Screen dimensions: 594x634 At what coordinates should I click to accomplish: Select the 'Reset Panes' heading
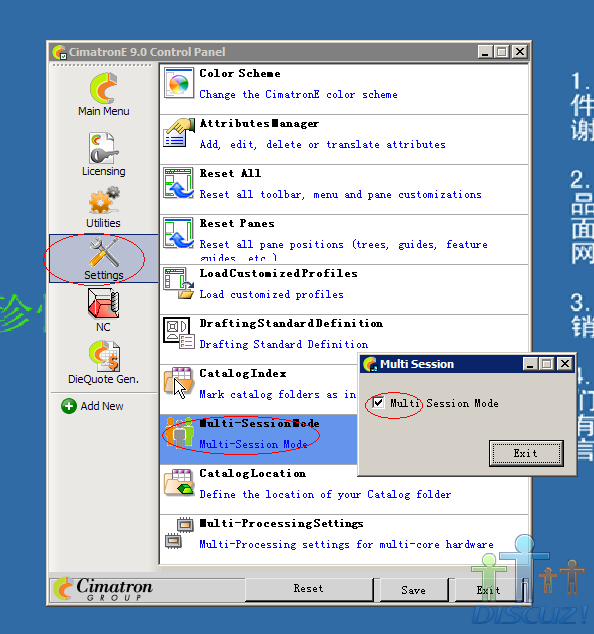pos(237,224)
